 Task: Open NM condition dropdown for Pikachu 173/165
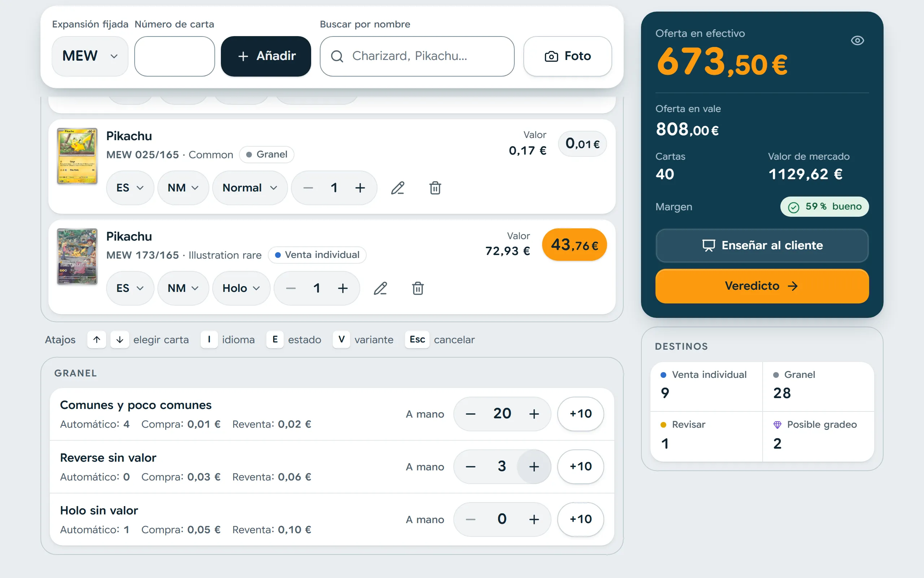pos(183,288)
